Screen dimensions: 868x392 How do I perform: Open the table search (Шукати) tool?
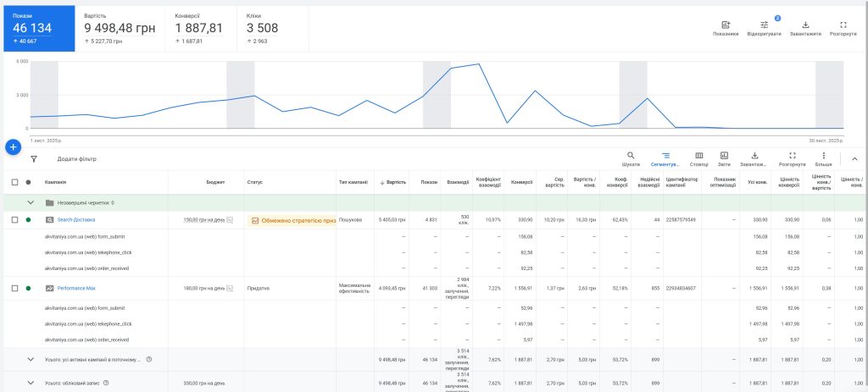[x=631, y=156]
